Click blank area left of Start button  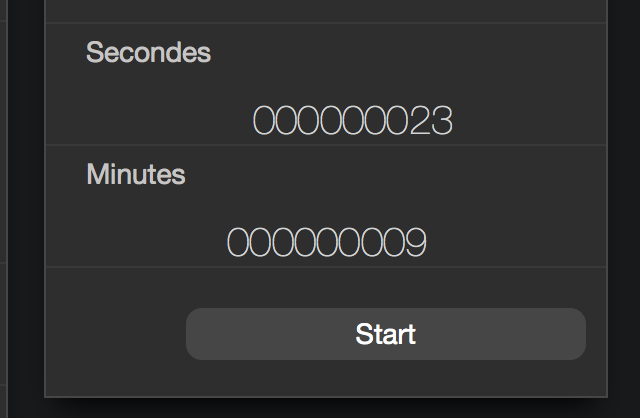[x=115, y=333]
